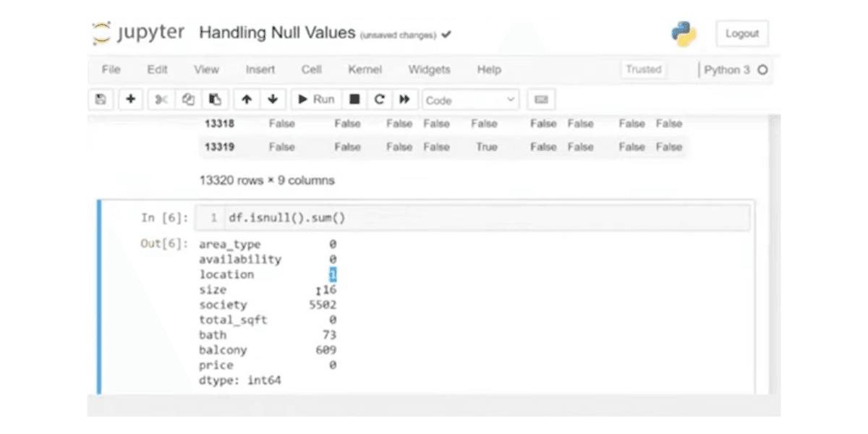The height and width of the screenshot is (434, 868).
Task: Open the Kernel menu
Action: [365, 69]
